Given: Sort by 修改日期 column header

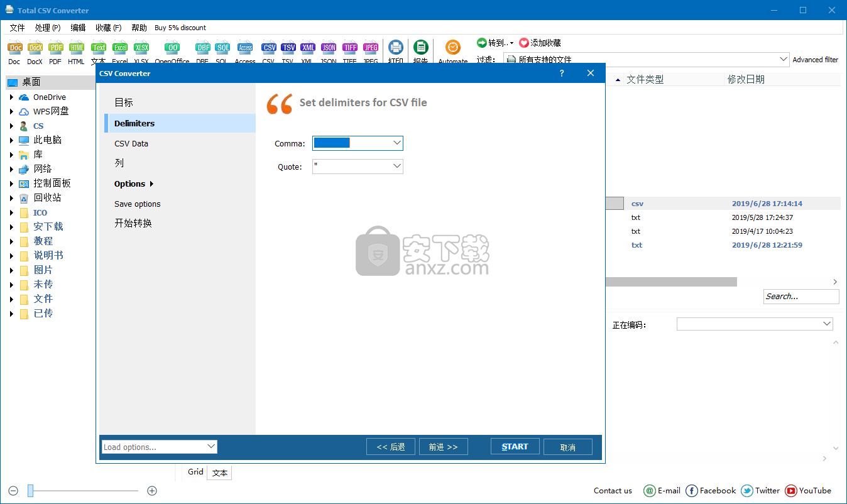Looking at the screenshot, I should coord(746,79).
